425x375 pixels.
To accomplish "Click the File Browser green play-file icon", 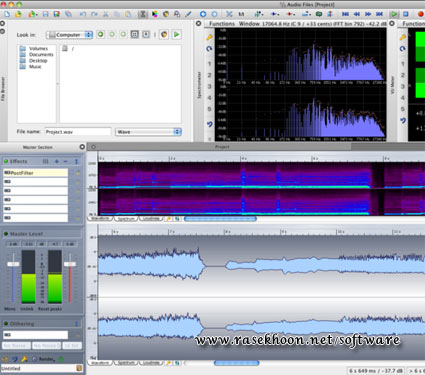I will [176, 34].
